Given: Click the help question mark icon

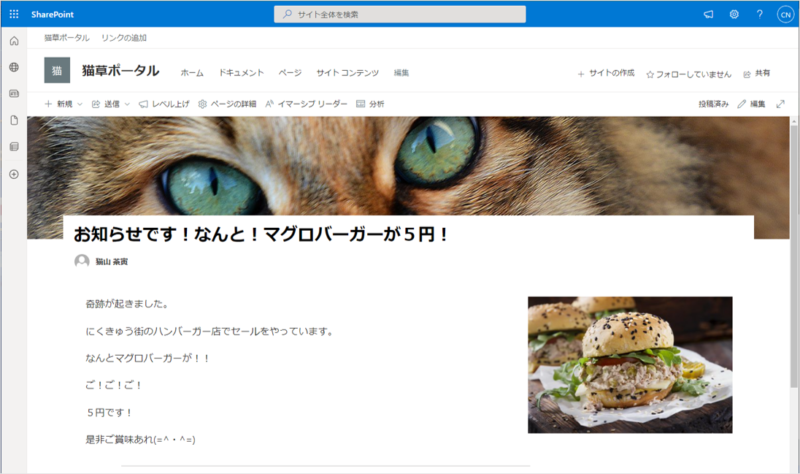Looking at the screenshot, I should 760,14.
